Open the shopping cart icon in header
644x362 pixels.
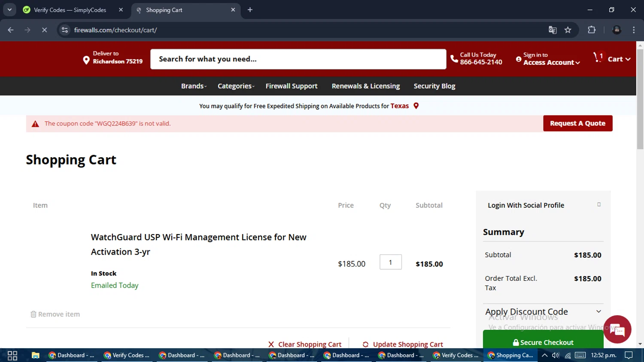pos(598,58)
